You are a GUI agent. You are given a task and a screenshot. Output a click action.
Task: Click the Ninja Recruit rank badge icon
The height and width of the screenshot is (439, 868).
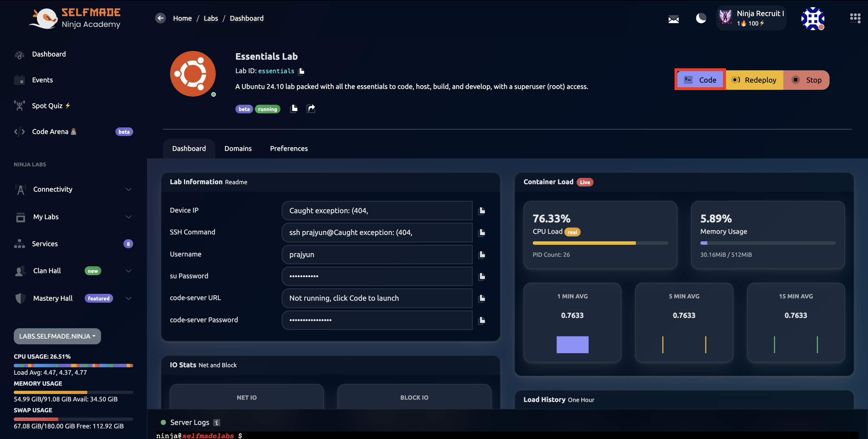point(725,17)
